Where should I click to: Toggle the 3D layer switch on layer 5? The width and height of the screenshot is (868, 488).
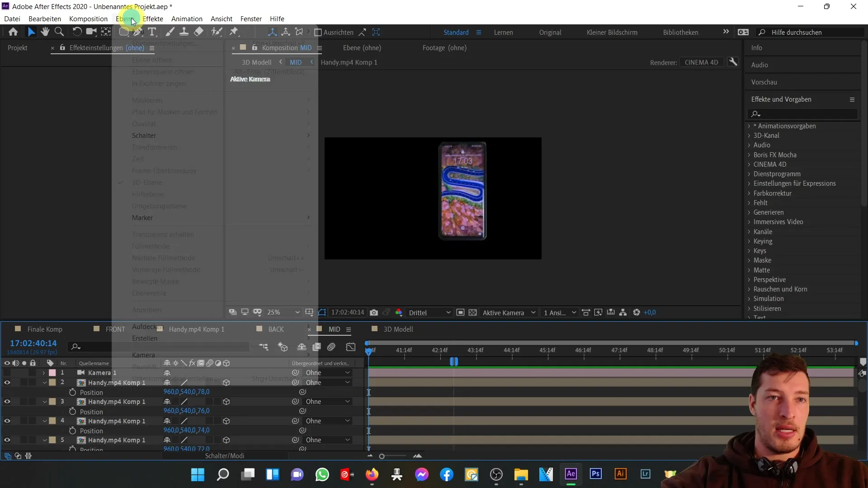[x=226, y=440]
